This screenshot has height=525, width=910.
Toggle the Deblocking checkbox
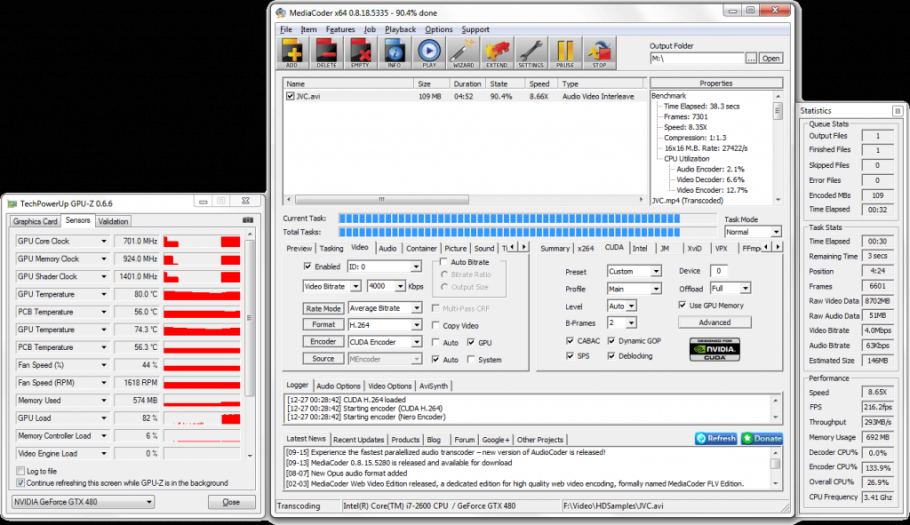[611, 356]
